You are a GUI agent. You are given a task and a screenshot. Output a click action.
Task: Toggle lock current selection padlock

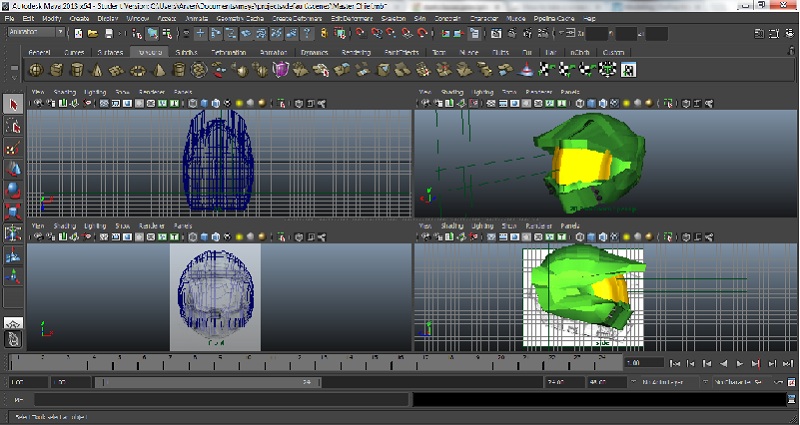click(x=324, y=34)
